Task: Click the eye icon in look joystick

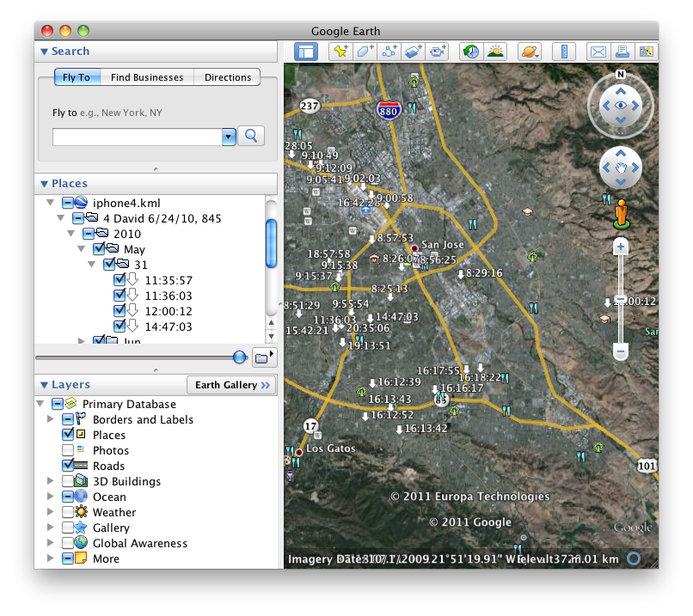Action: pos(621,106)
